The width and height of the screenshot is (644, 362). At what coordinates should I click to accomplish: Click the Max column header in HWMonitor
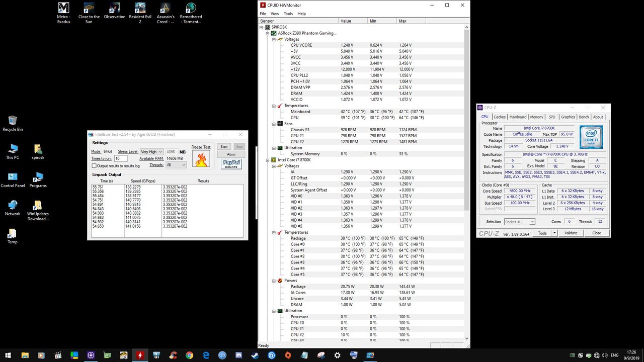coord(411,21)
